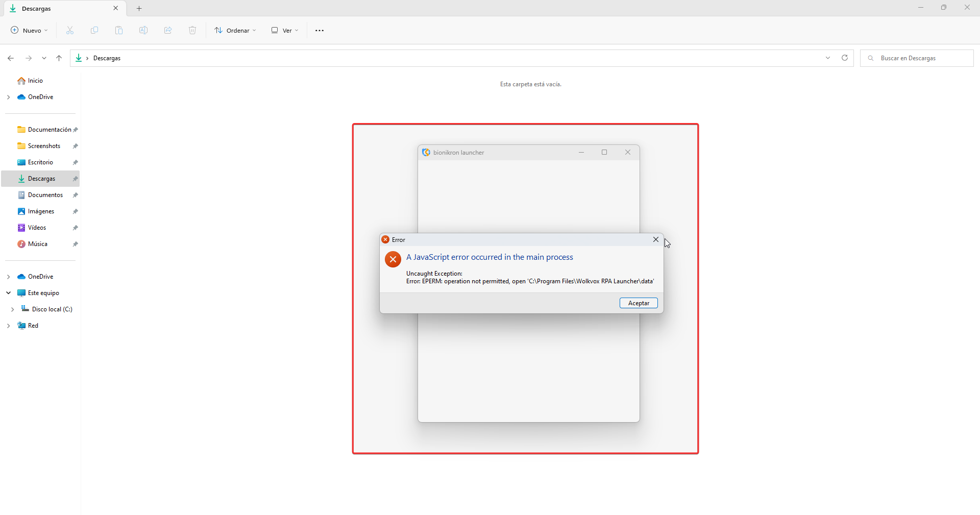This screenshot has width=980, height=515.
Task: Click Descargas in the address bar
Action: pos(107,58)
